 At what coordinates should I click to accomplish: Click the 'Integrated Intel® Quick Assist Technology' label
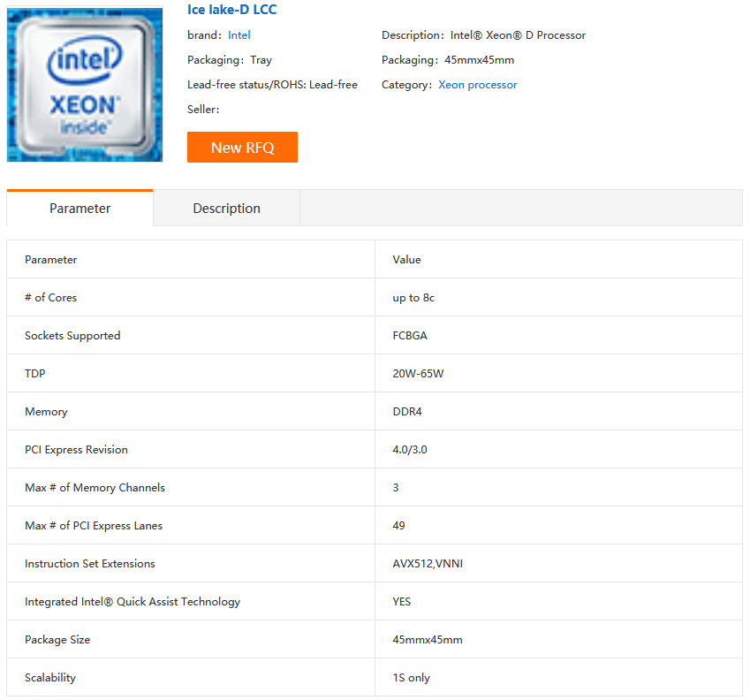click(x=133, y=602)
